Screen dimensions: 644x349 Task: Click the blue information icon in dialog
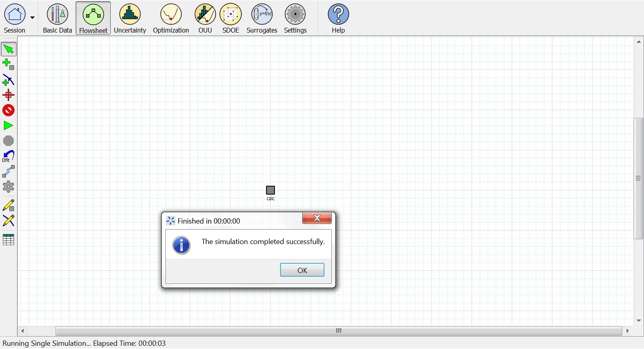click(x=182, y=245)
